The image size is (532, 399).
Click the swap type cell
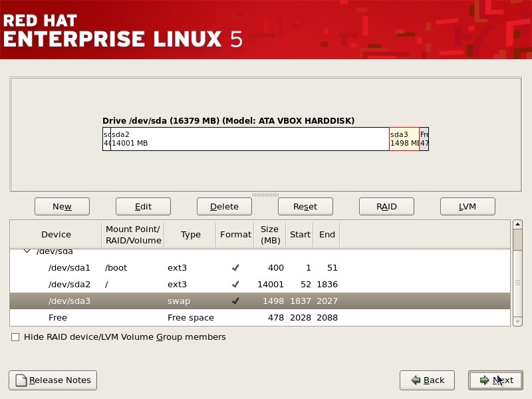(x=179, y=301)
